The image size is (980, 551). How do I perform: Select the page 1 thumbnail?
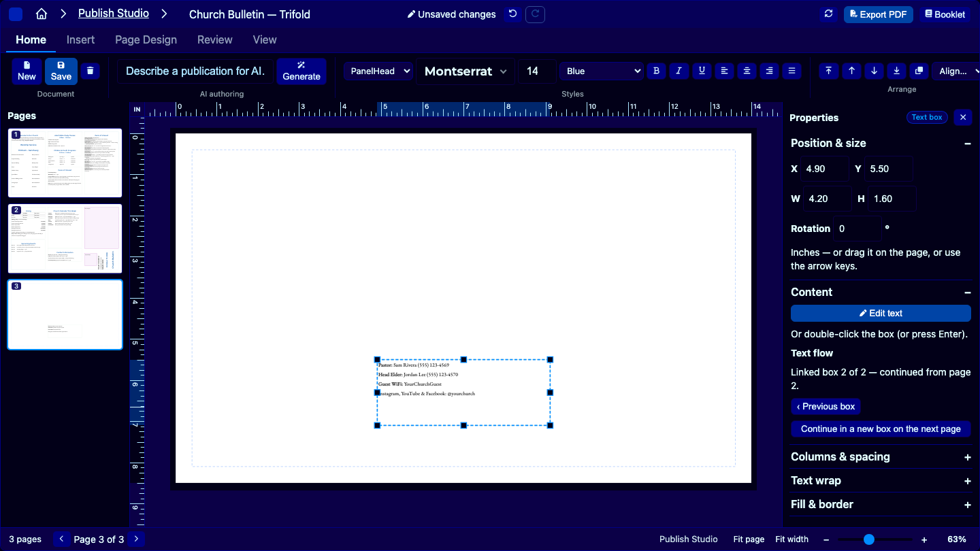tap(65, 163)
